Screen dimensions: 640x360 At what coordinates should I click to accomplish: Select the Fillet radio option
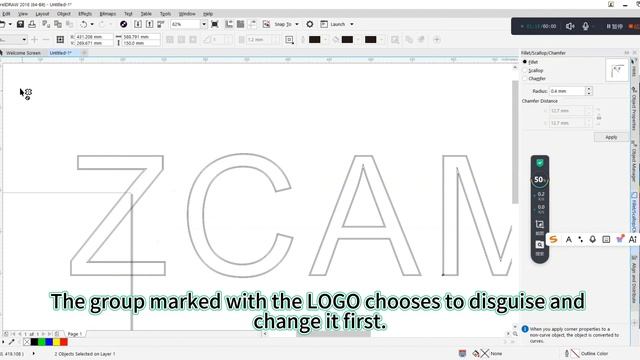(525, 62)
